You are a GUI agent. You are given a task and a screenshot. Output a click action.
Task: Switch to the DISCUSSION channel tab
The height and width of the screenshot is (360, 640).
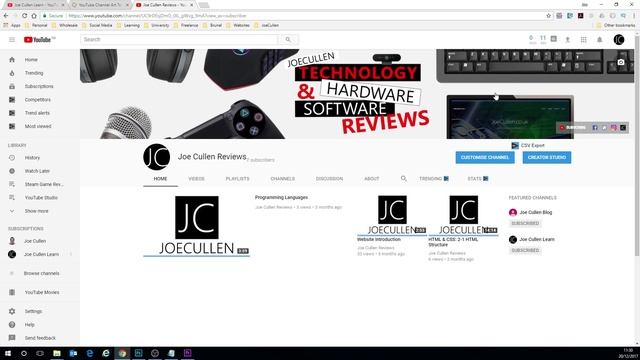pyautogui.click(x=329, y=179)
